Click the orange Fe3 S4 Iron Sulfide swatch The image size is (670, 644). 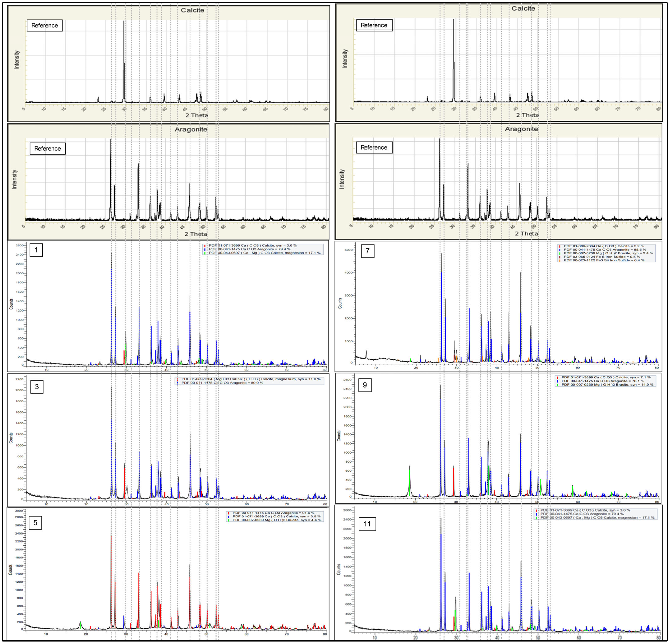click(560, 260)
